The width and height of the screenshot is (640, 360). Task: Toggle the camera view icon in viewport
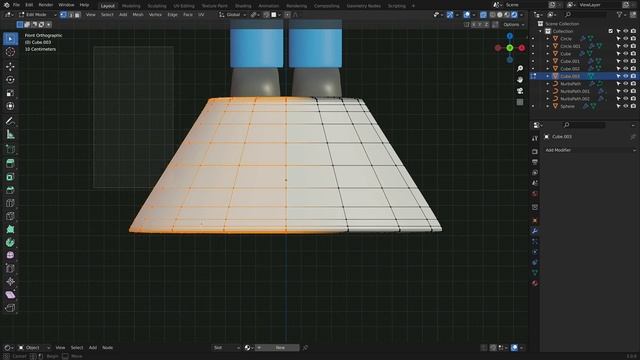click(x=520, y=91)
